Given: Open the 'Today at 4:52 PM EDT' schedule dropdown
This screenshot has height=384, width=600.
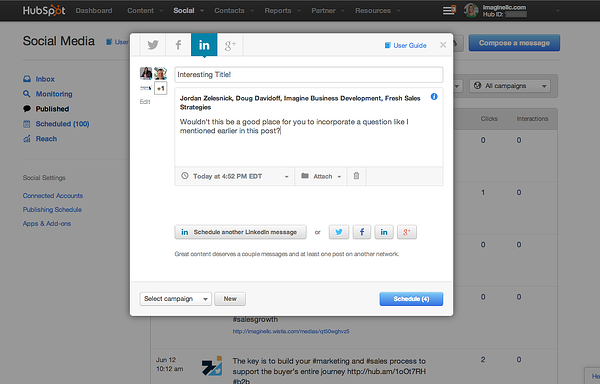Looking at the screenshot, I should (x=235, y=176).
